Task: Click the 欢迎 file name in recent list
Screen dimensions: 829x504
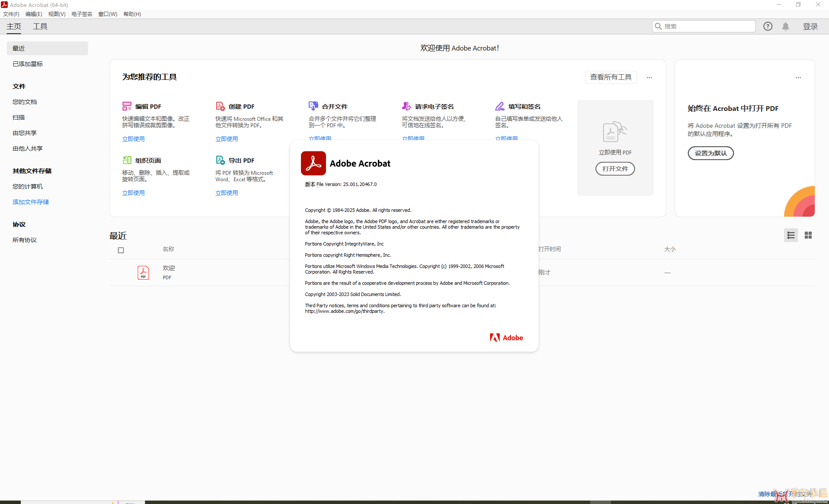Action: tap(169, 268)
